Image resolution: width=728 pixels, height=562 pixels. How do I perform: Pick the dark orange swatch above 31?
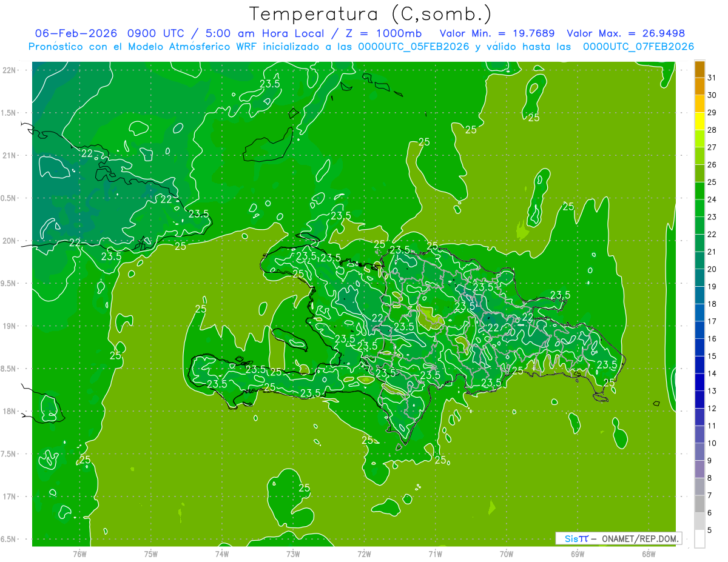tap(699, 69)
